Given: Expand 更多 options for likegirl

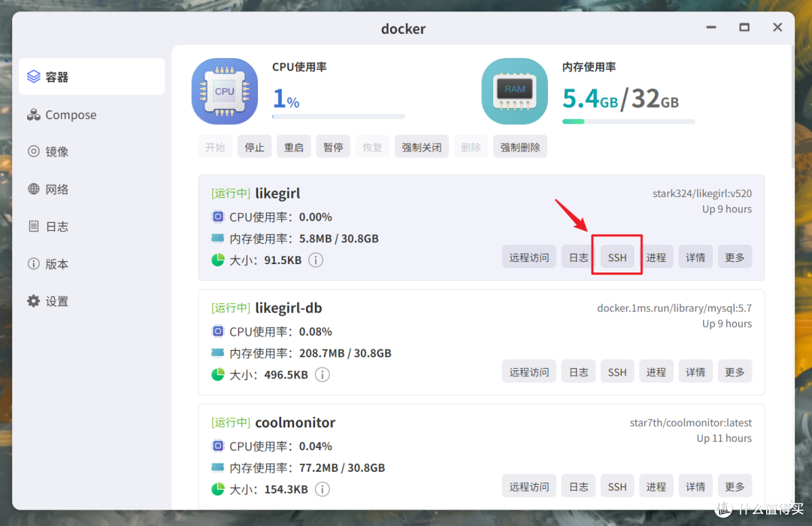Looking at the screenshot, I should click(x=735, y=257).
